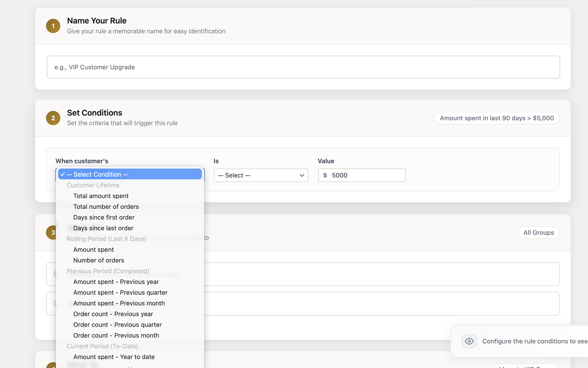The height and width of the screenshot is (368, 588).
Task: Click the step 2 numbered badge
Action: (53, 118)
